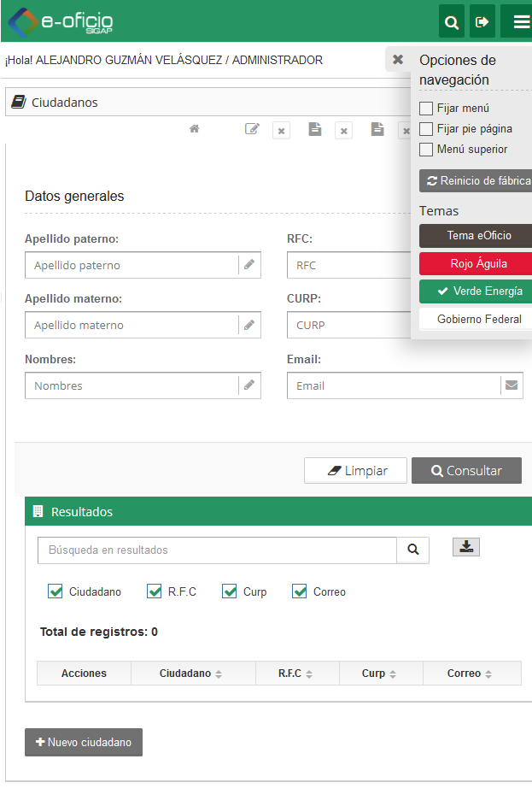
Task: Click the Resultados panel header
Action: 278,511
